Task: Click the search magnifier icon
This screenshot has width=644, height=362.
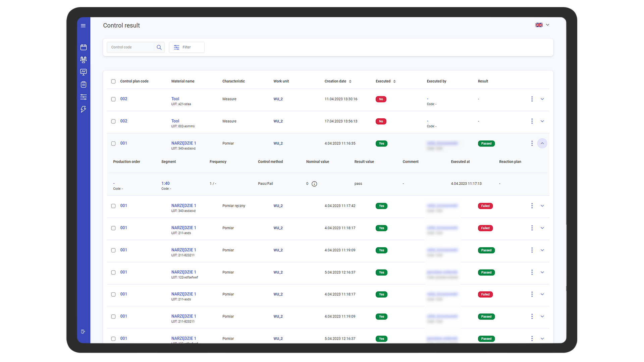Action: [159, 47]
